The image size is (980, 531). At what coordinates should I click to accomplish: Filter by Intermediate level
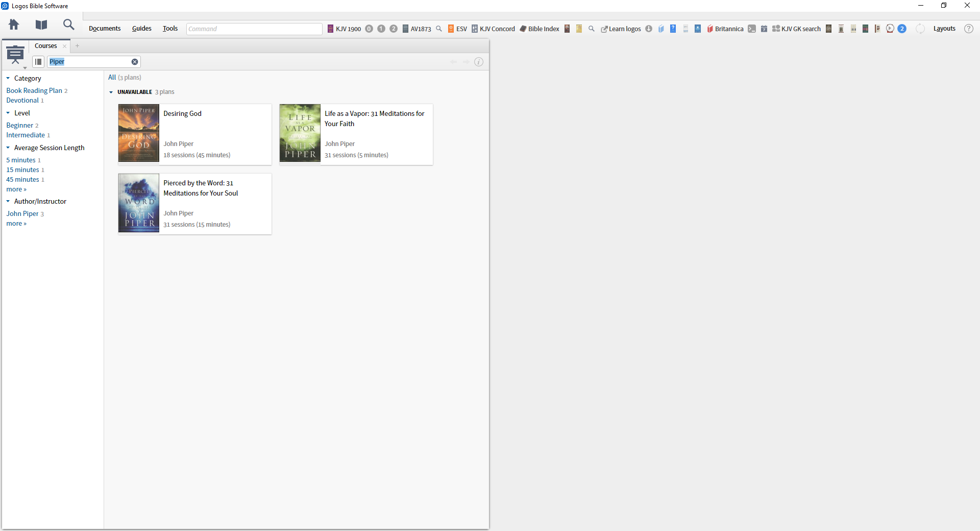pyautogui.click(x=26, y=135)
